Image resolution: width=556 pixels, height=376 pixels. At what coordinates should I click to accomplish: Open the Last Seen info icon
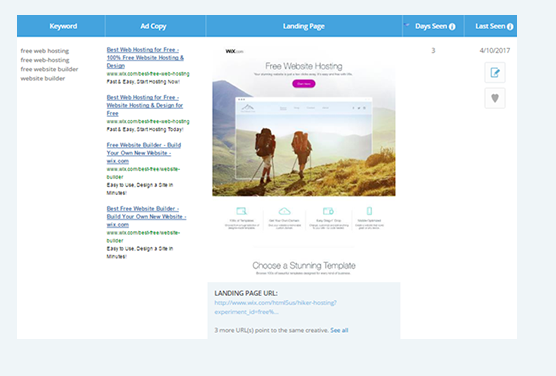(x=510, y=27)
